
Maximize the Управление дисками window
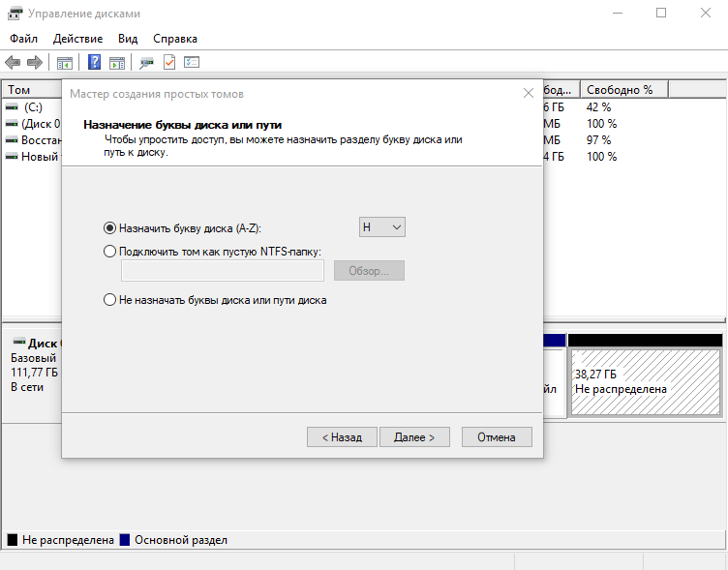(661, 13)
